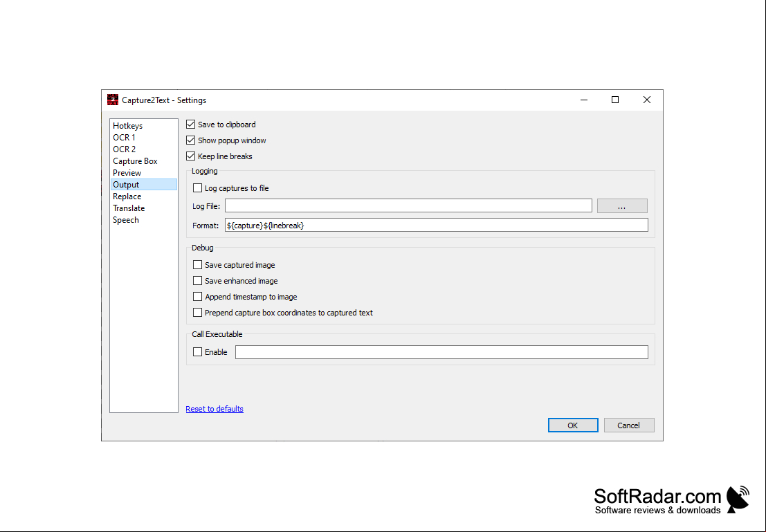Open the Hotkeys settings page
Screen dimensions: 766x532
[x=144, y=125]
